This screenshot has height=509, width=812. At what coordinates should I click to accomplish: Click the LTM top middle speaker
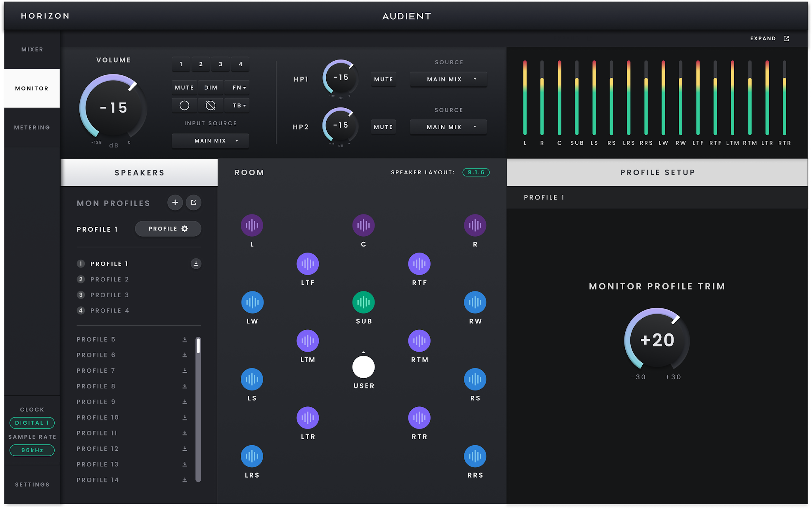coord(308,341)
